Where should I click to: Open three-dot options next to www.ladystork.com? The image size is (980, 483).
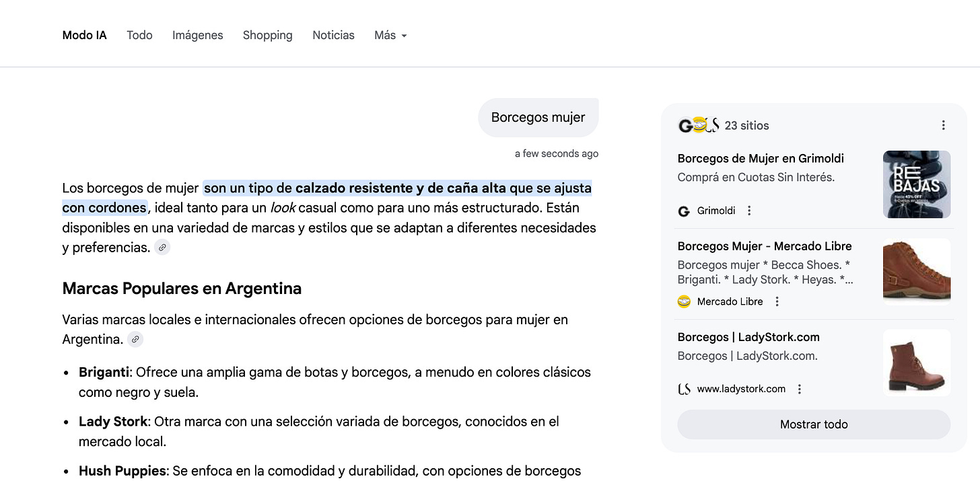[800, 389]
